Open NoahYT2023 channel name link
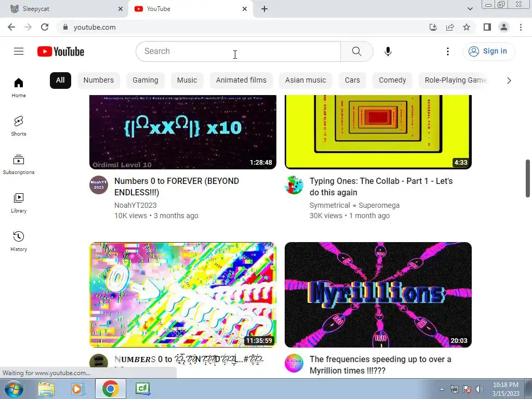Viewport: 532px width, 399px height. point(136,205)
